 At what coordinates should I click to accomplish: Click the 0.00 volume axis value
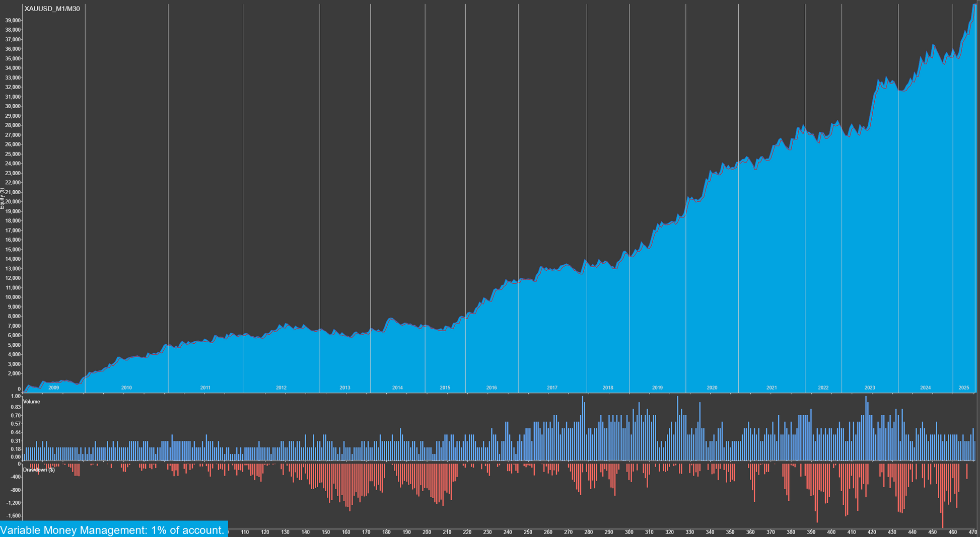tap(16, 457)
